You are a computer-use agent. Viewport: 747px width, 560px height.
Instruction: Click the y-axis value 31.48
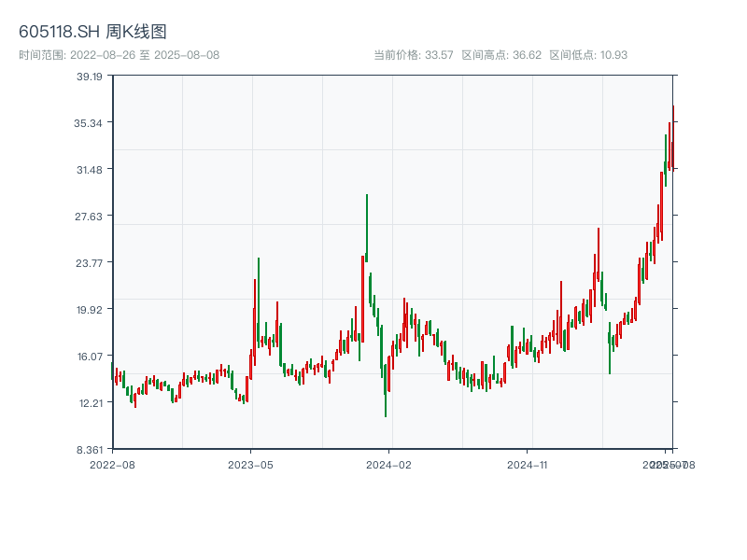pyautogui.click(x=90, y=170)
